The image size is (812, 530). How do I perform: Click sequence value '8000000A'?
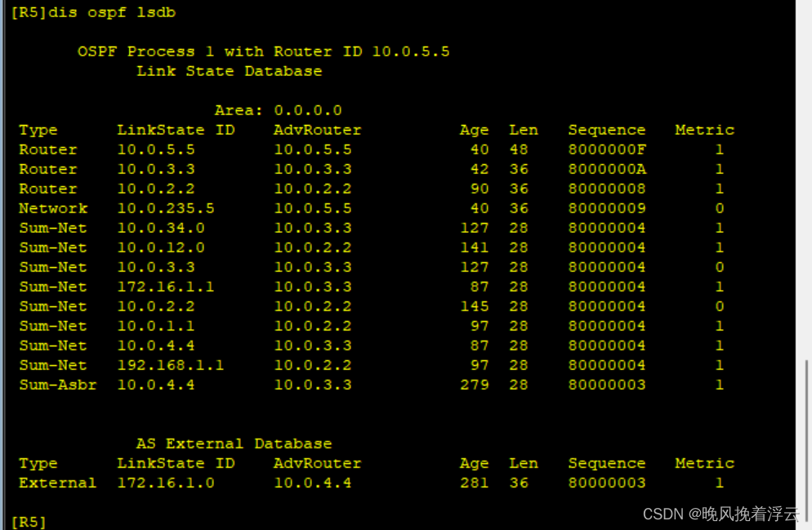tap(607, 169)
